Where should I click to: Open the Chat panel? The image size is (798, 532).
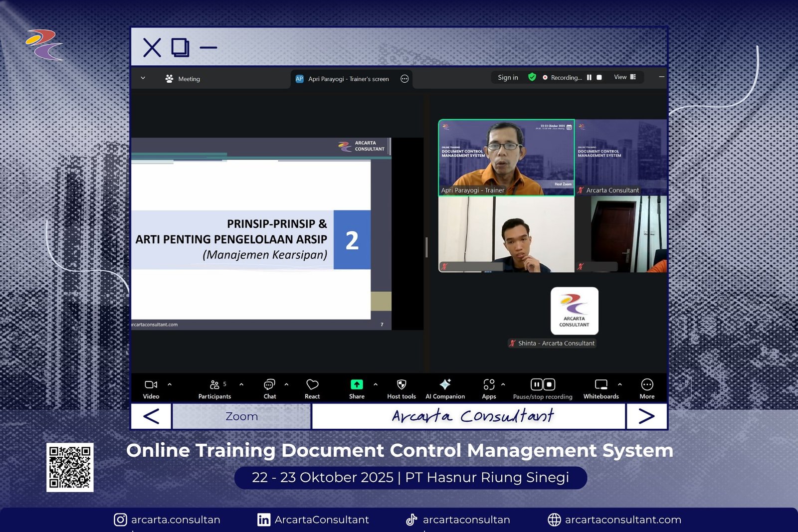[x=269, y=385]
